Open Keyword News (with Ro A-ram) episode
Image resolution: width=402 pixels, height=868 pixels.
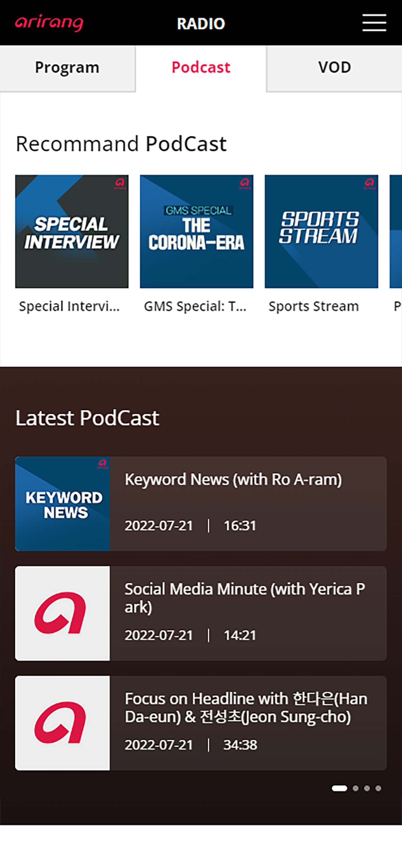point(201,504)
